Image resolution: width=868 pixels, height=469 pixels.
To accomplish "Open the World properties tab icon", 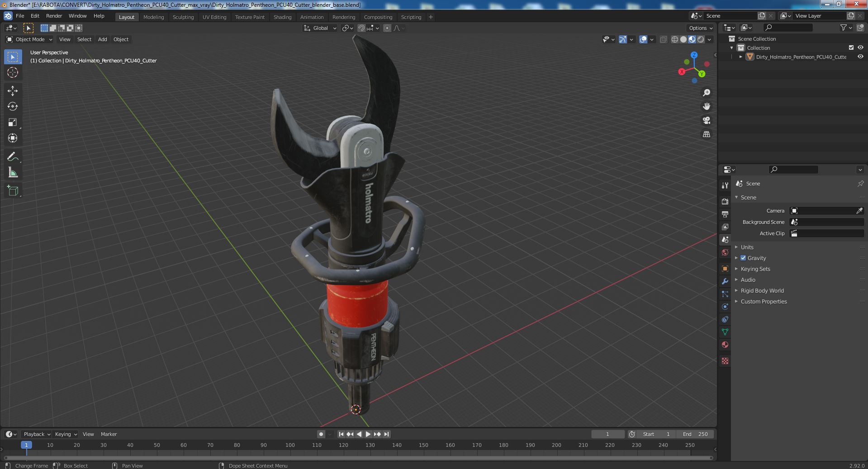I will coord(725,252).
